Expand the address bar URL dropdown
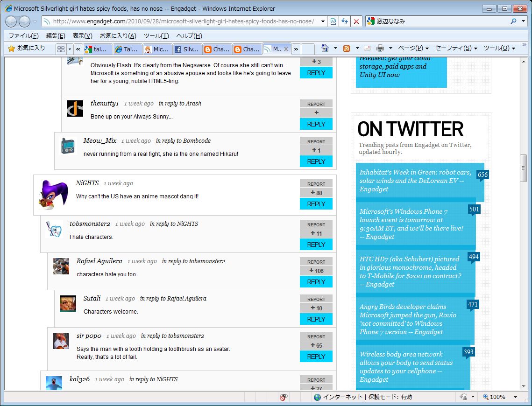The image size is (532, 406). [323, 21]
